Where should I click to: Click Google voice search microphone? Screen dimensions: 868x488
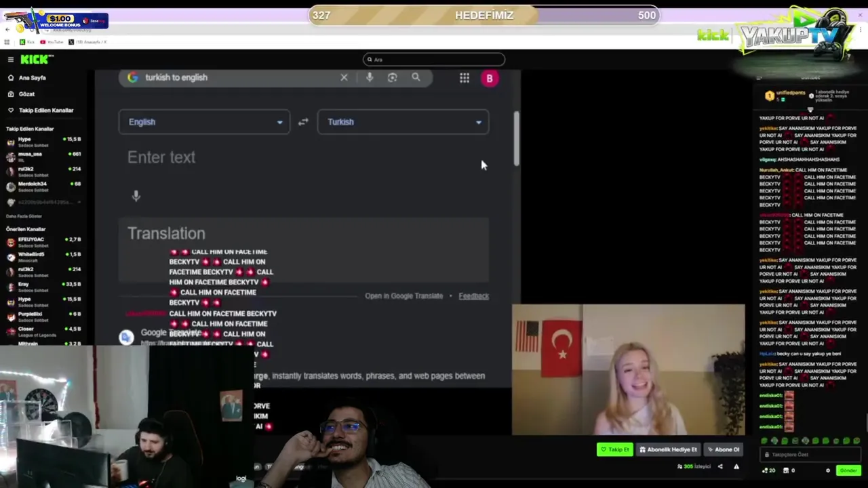[x=369, y=77]
